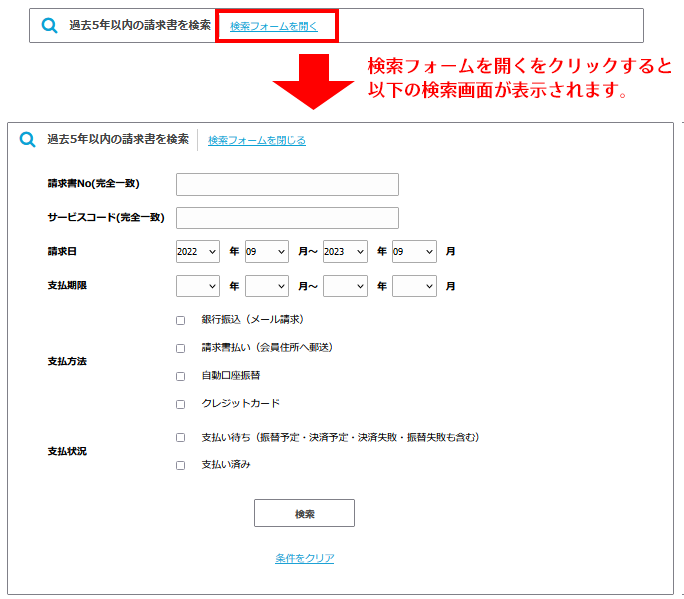Select the クレジットカード checkbox
The height and width of the screenshot is (599, 684).
click(x=181, y=404)
